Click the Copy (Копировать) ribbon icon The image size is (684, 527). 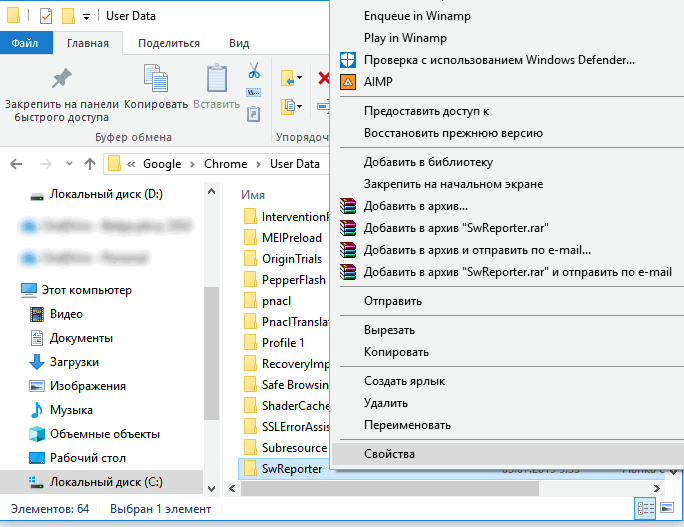pyautogui.click(x=156, y=79)
